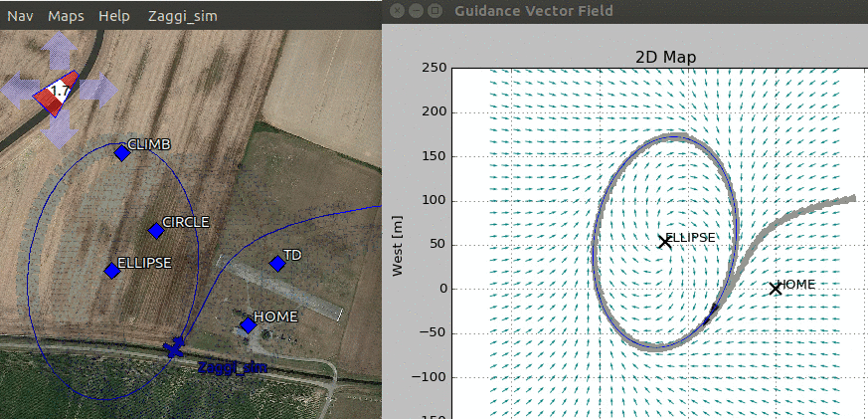868x419 pixels.
Task: Click the ELLIPSE label text in the 2D Map
Action: point(691,237)
